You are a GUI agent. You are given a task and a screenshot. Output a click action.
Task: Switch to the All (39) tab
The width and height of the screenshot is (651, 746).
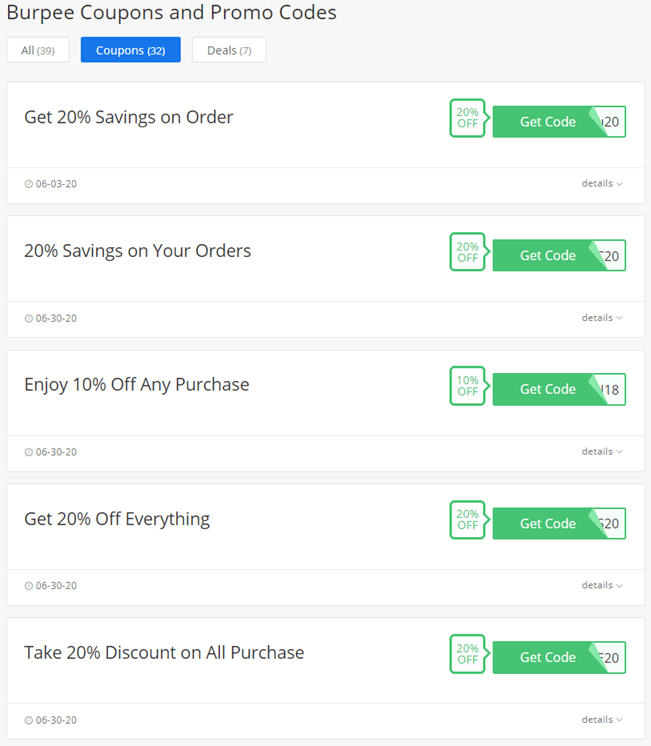point(38,50)
